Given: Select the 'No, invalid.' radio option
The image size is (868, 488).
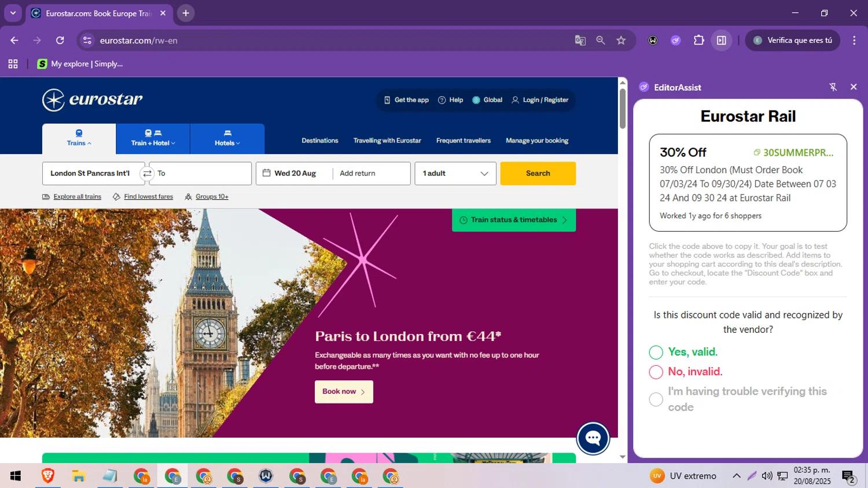Looking at the screenshot, I should [x=656, y=372].
